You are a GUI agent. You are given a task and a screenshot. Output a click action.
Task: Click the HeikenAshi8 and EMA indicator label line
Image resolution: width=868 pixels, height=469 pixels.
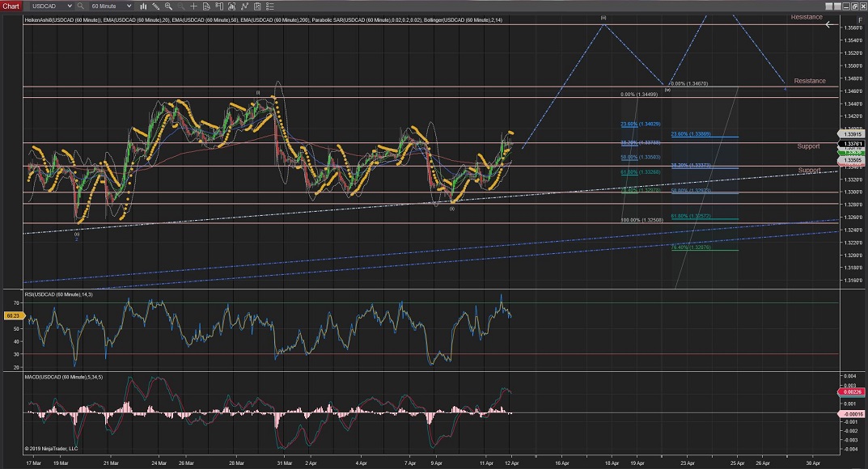coord(264,20)
